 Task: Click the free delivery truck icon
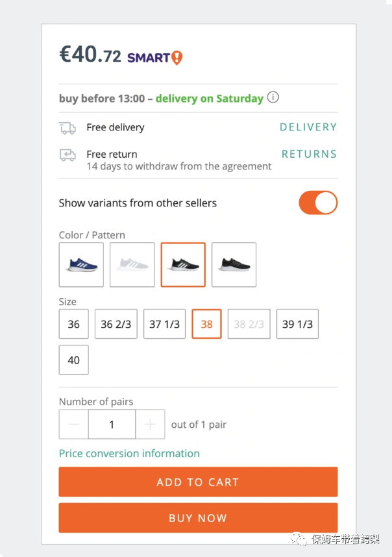[67, 128]
